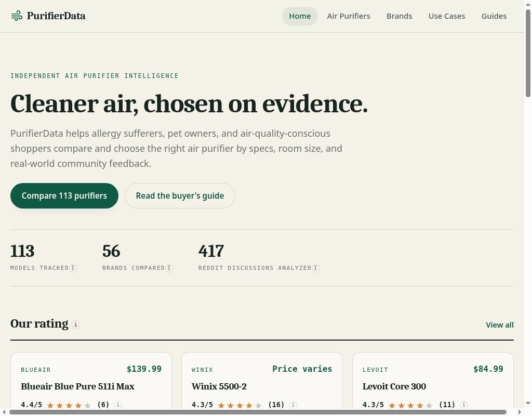Viewport: 532px width, 416px height.
Task: Open the Blueair Blue Pure 511i Max title
Action: [x=78, y=386]
